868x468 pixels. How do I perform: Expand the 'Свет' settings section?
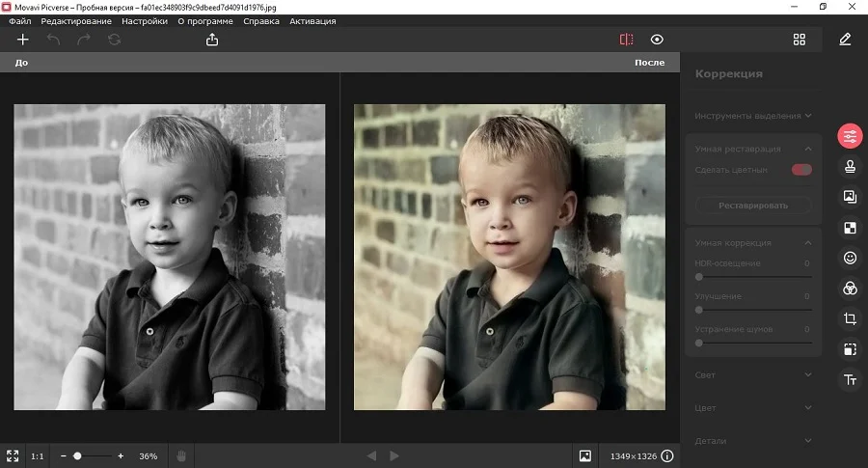click(752, 374)
